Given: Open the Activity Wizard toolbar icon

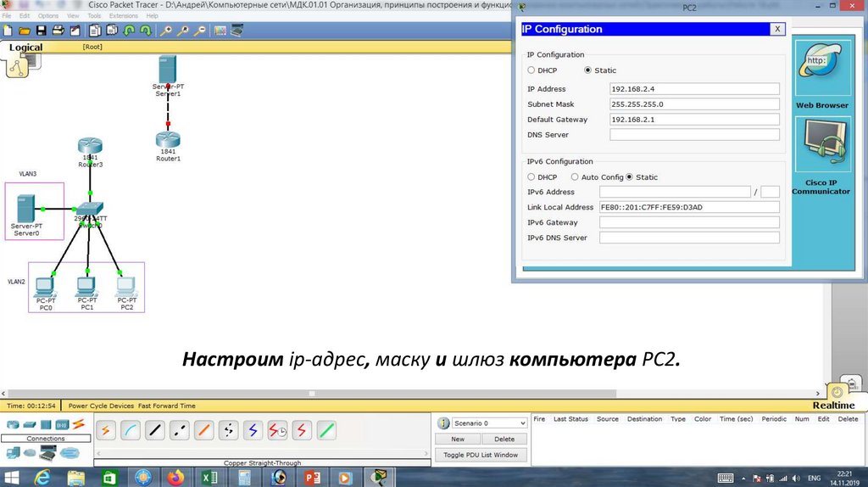Looking at the screenshot, I should tap(75, 31).
